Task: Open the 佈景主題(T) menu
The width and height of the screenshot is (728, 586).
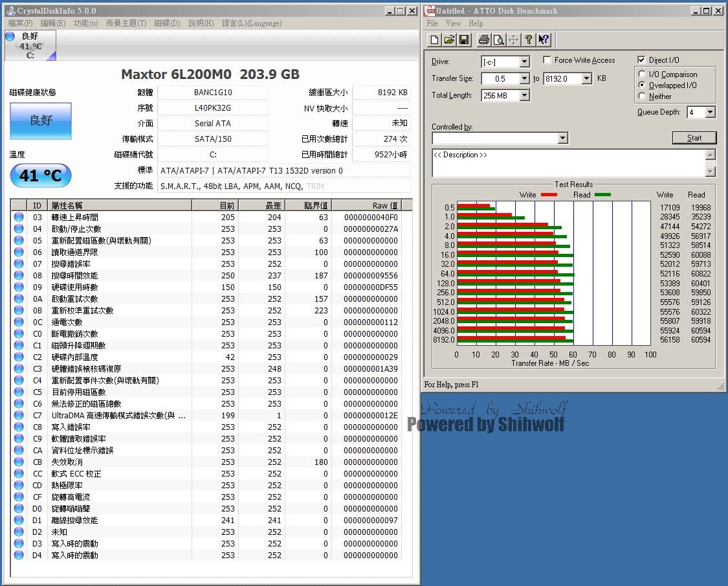Action: tap(126, 23)
